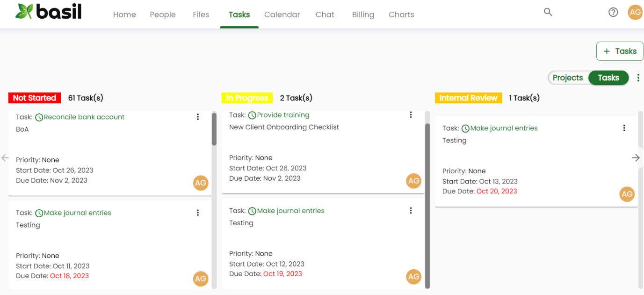Go to the Calendar tab
This screenshot has height=295, width=644.
pos(282,15)
